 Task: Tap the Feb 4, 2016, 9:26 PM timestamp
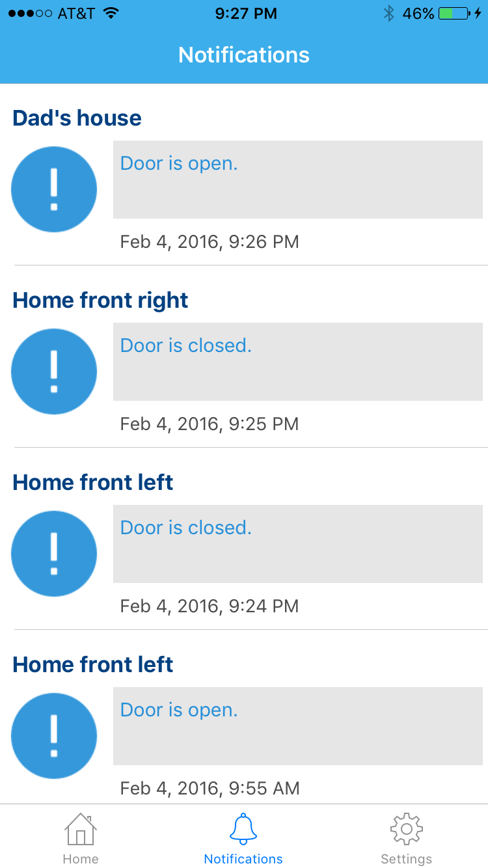pyautogui.click(x=210, y=242)
